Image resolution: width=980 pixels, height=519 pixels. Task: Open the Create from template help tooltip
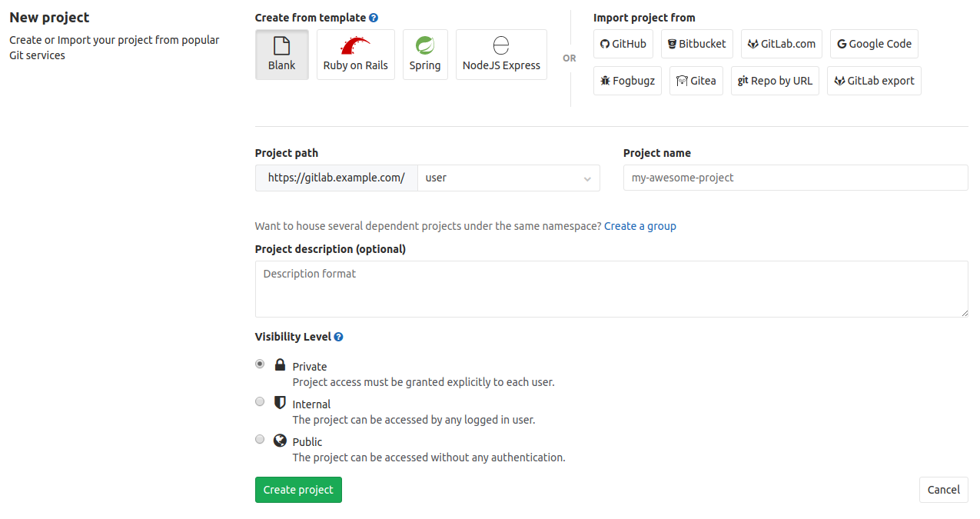pyautogui.click(x=374, y=17)
